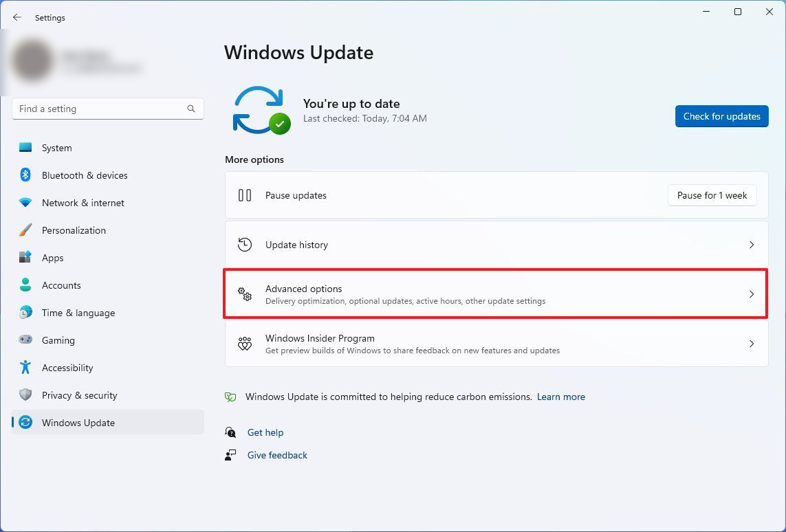Click the Apps icon in sidebar
Viewport: 786px width, 532px height.
point(25,258)
